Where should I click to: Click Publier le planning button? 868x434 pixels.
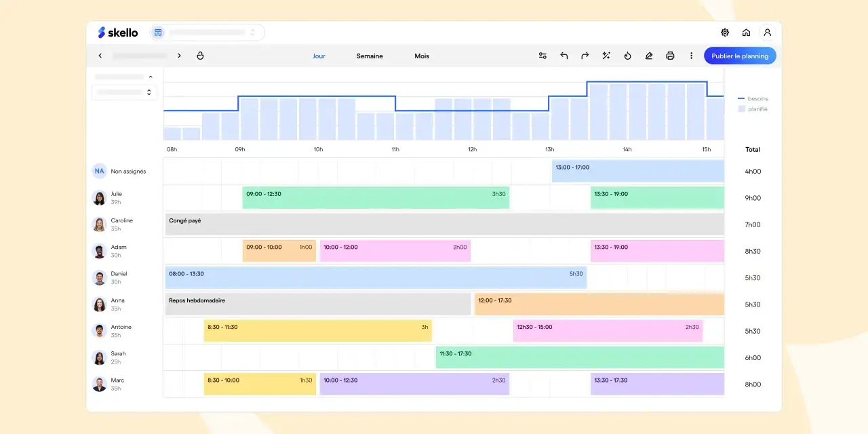[x=740, y=56]
